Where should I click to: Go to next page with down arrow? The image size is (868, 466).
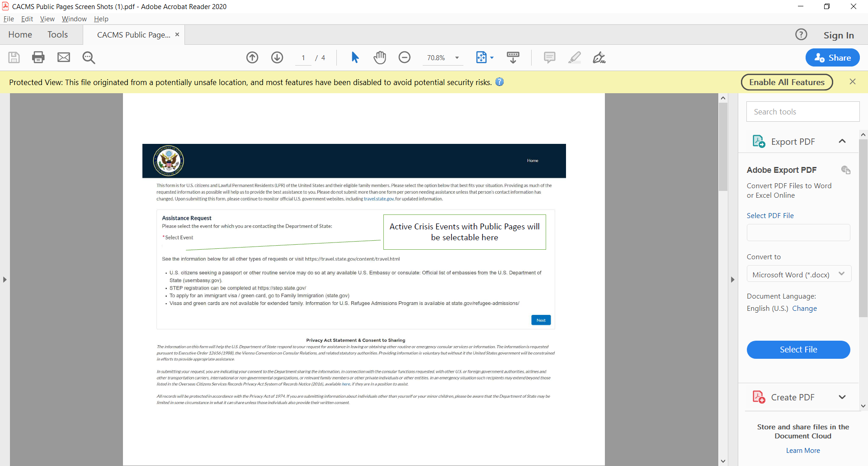277,57
